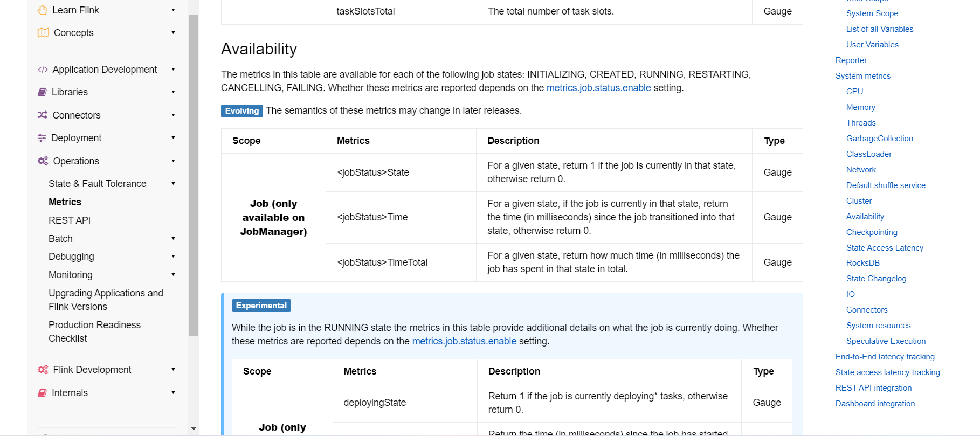This screenshot has height=436, width=980.
Task: Click the Concepts map icon
Action: [43, 33]
